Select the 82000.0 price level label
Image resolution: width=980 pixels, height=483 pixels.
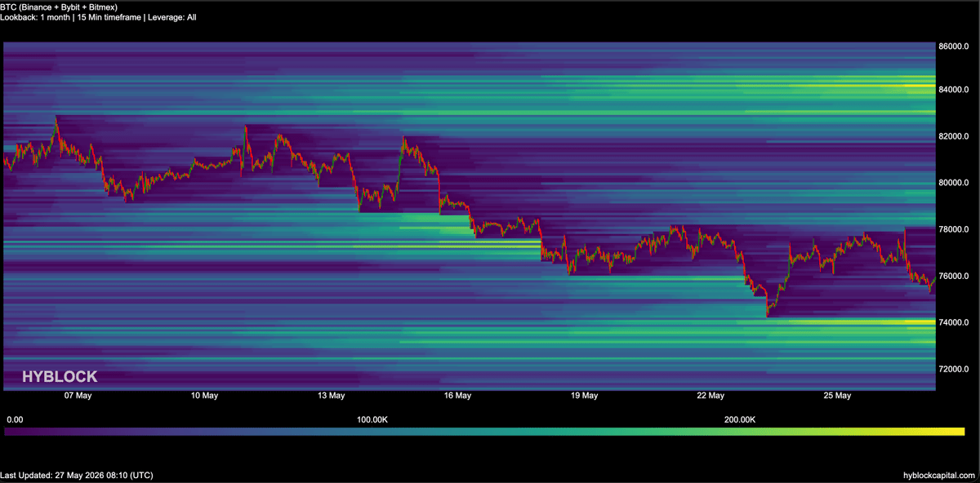point(955,136)
